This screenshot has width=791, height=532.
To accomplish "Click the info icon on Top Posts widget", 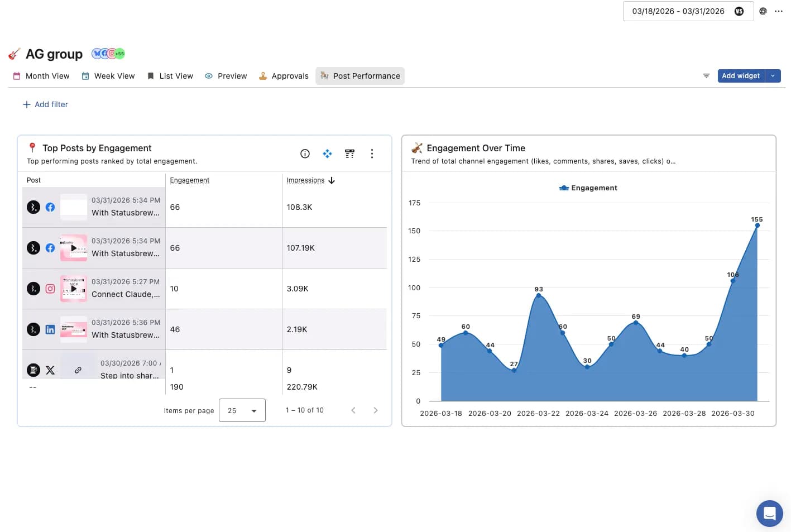I will [305, 154].
